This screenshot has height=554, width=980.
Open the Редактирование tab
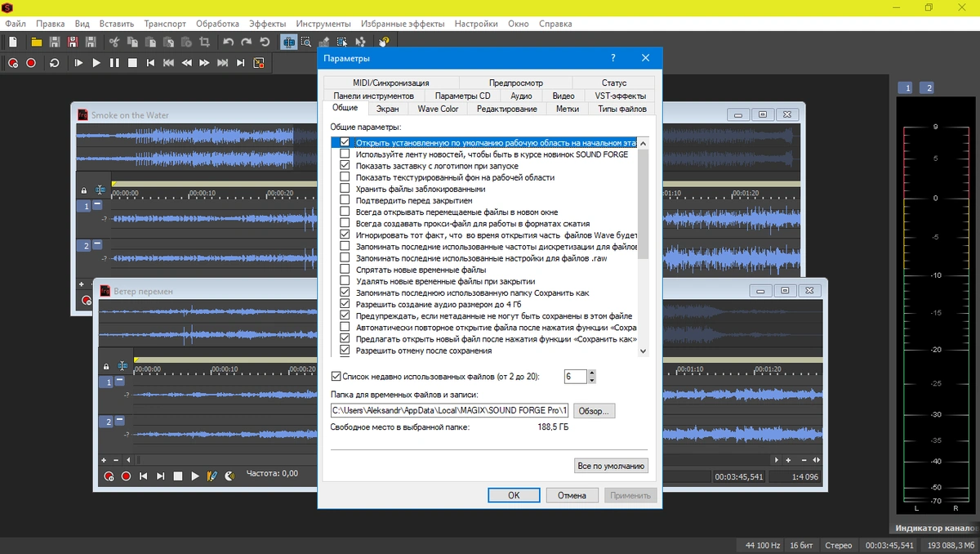pyautogui.click(x=507, y=109)
